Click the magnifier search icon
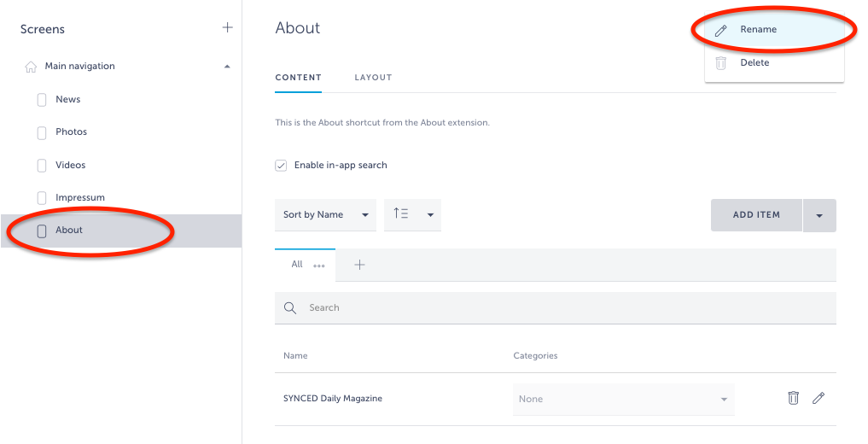 point(290,308)
